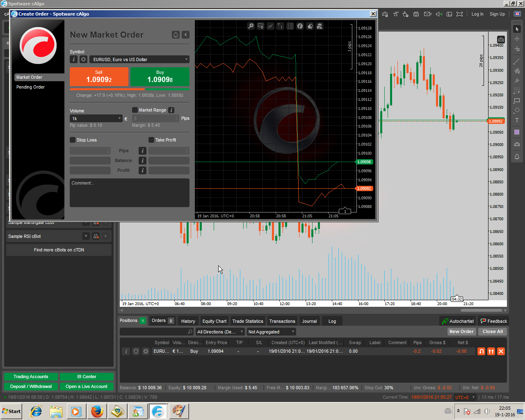Screen dimensions: 525x420
Task: Click the Windows Start button
Action: 11,411
